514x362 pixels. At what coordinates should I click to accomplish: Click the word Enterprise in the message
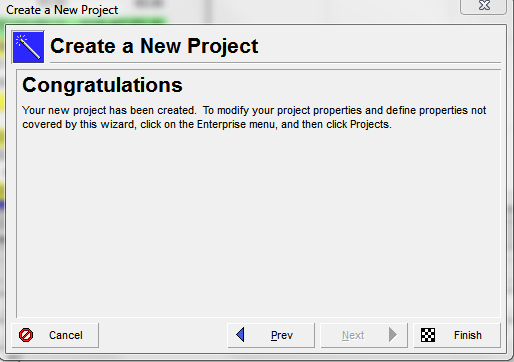(x=221, y=124)
